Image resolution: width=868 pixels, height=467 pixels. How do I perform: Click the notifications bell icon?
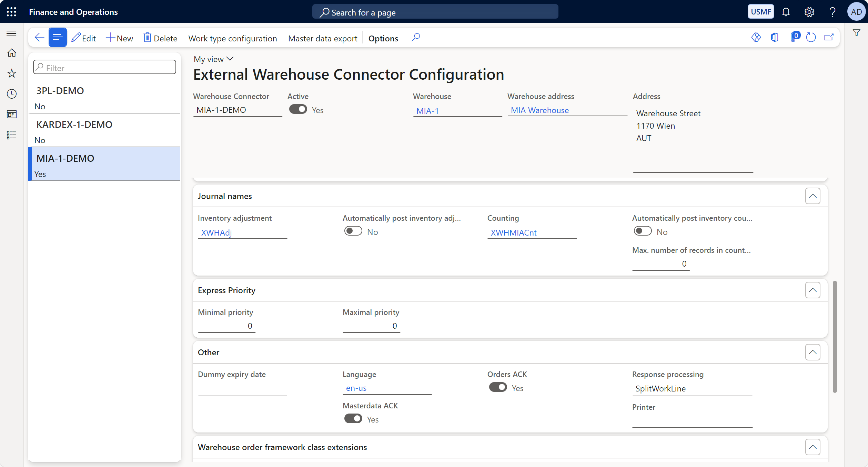pos(786,12)
